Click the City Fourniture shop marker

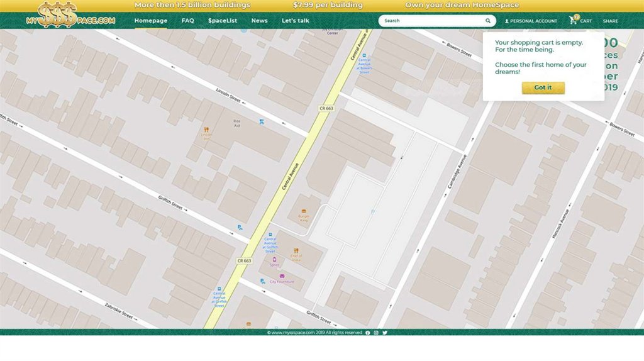(282, 276)
